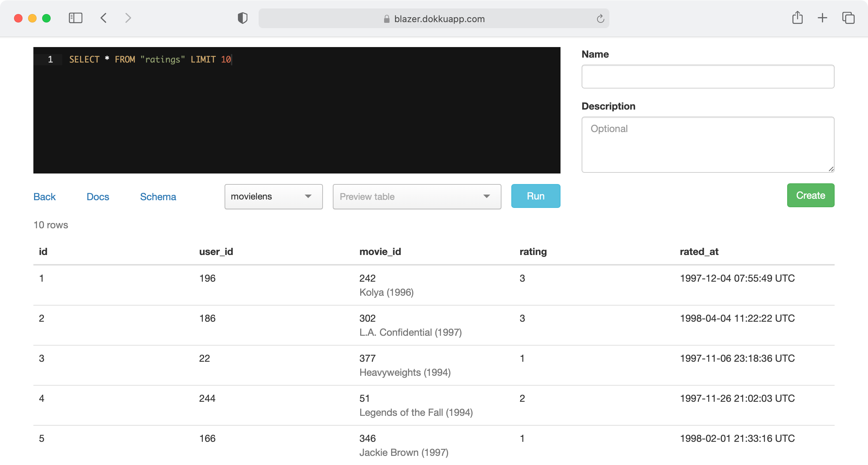868x465 pixels.
Task: Open the movielens database dropdown
Action: tap(273, 197)
